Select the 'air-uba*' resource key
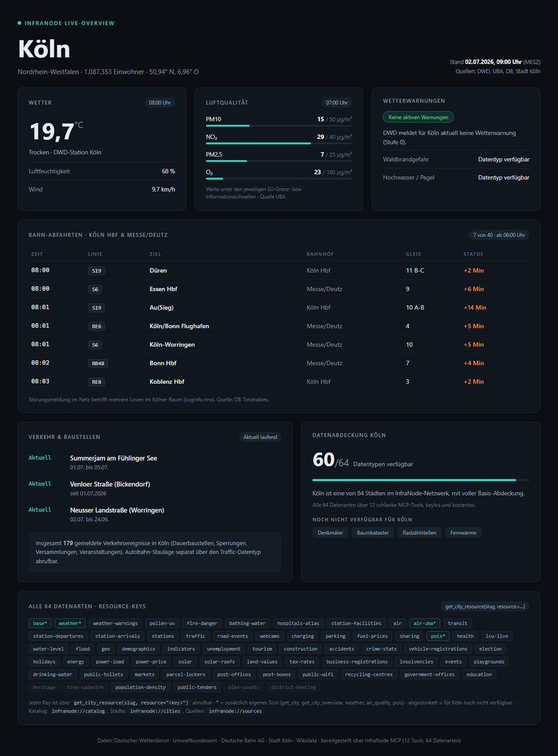The width and height of the screenshot is (558, 756). coord(425,624)
